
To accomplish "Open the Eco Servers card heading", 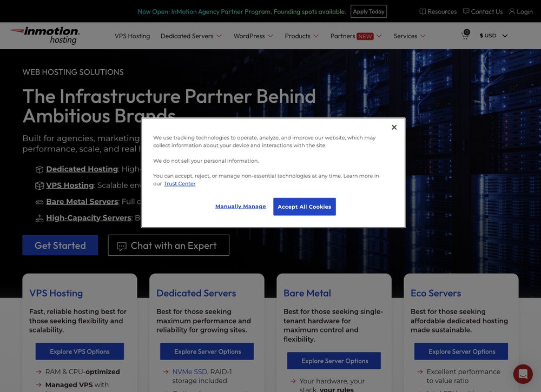I will 436,293.
